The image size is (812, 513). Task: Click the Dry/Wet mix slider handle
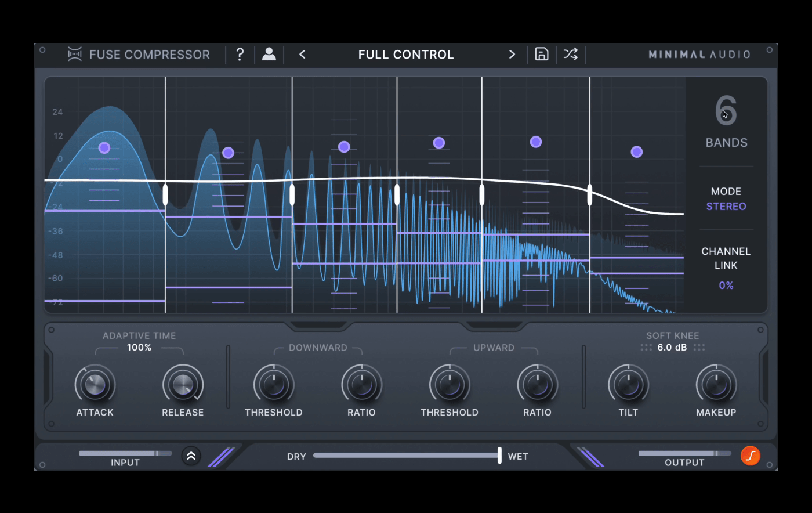(499, 456)
